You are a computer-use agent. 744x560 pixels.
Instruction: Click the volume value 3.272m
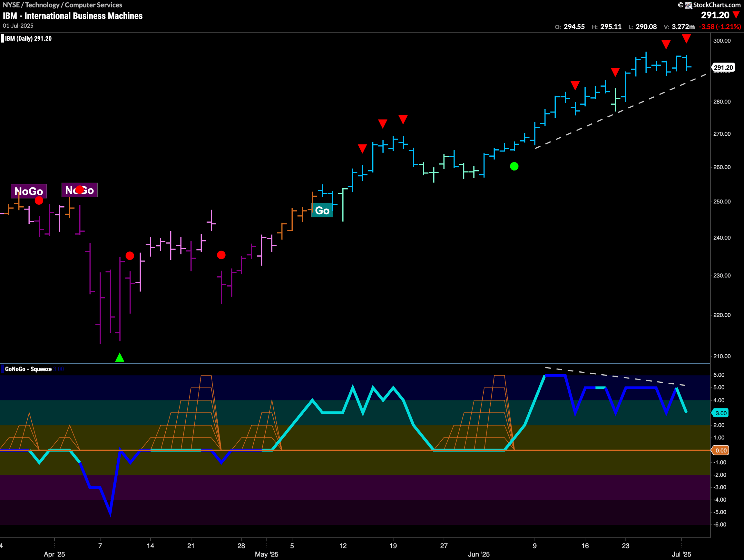point(683,26)
